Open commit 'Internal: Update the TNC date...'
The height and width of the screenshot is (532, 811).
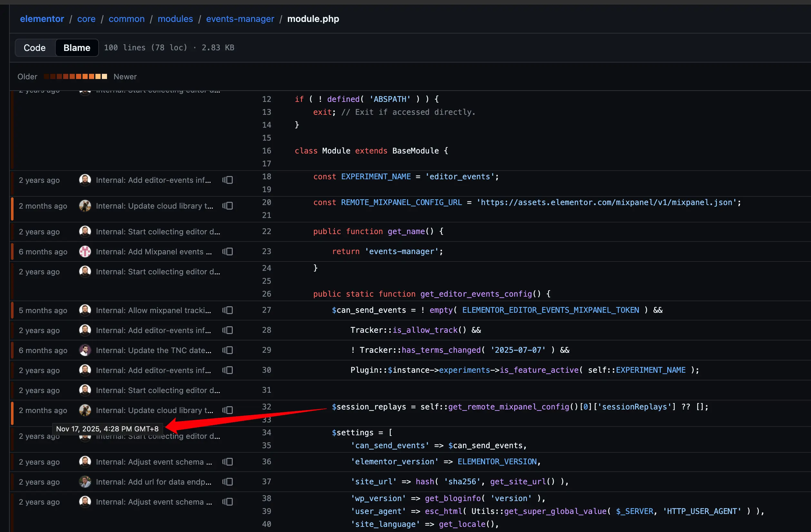click(x=153, y=350)
